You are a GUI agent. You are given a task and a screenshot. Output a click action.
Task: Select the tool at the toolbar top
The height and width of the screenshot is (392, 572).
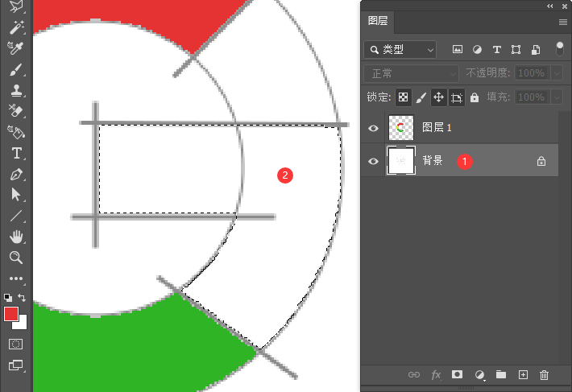(x=16, y=6)
